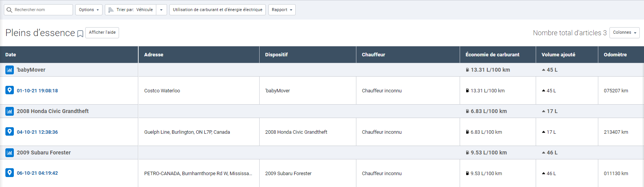Screen dimensions: 644x187
Task: Click the Économie de carburant column header
Action: [492, 55]
